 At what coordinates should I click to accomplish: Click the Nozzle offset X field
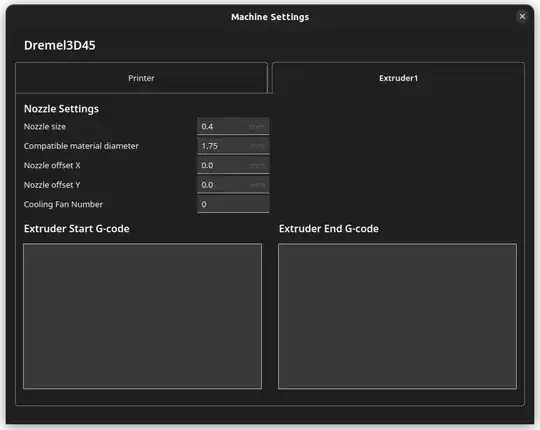233,165
